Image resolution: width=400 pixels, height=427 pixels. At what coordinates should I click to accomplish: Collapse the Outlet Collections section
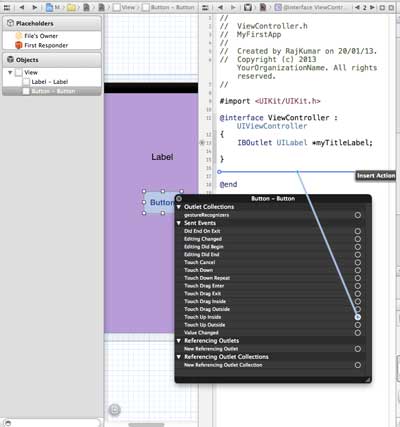[x=179, y=207]
